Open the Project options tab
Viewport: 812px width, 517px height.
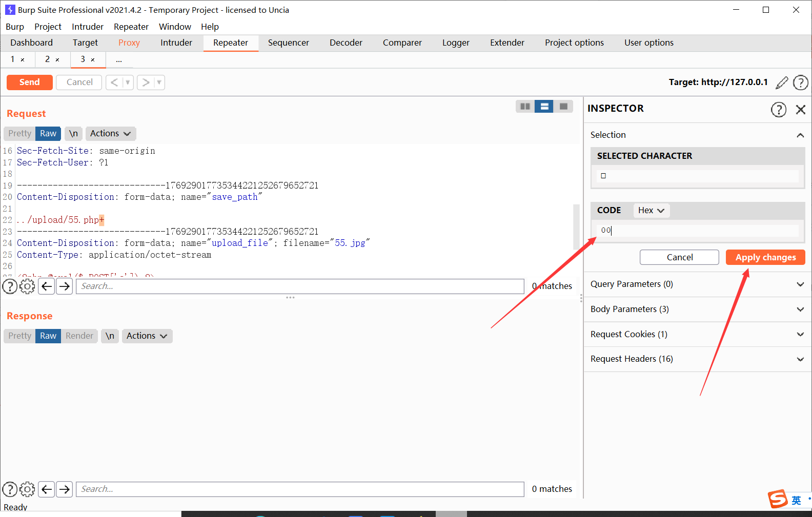point(574,43)
